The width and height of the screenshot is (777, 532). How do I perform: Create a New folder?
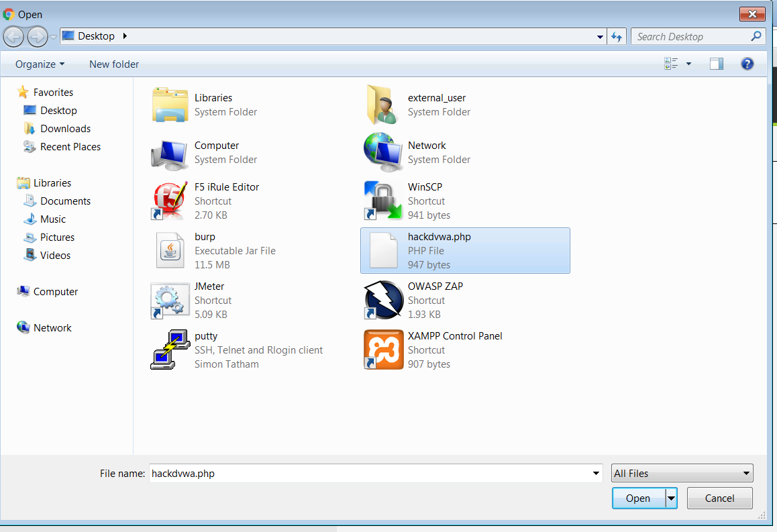pos(114,64)
